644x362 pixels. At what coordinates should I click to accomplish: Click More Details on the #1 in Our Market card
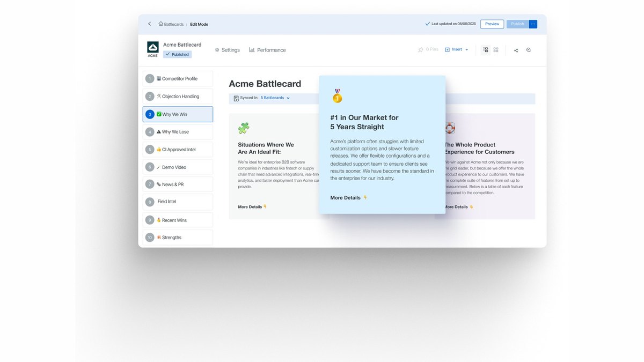[349, 198]
